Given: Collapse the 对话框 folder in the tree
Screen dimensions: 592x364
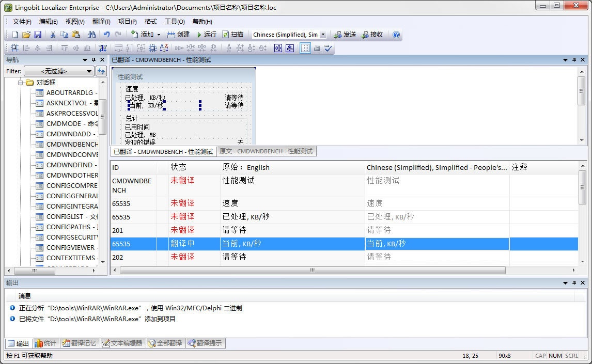Looking at the screenshot, I should pyautogui.click(x=21, y=82).
